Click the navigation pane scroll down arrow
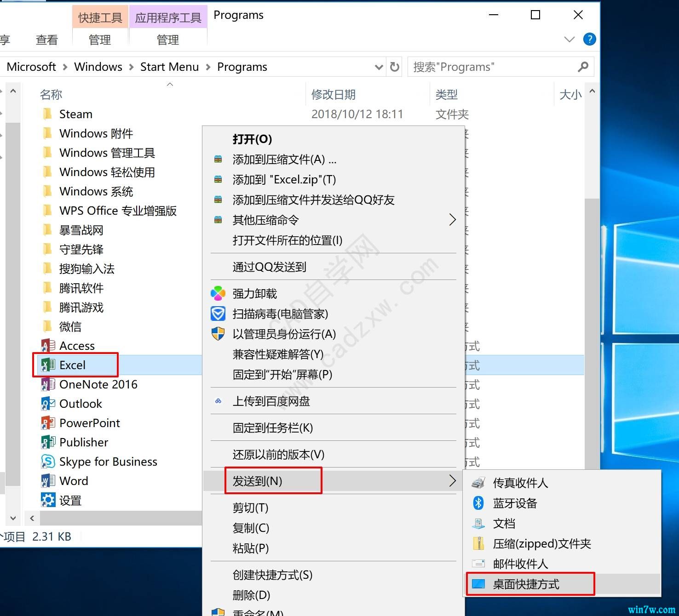 (x=13, y=518)
